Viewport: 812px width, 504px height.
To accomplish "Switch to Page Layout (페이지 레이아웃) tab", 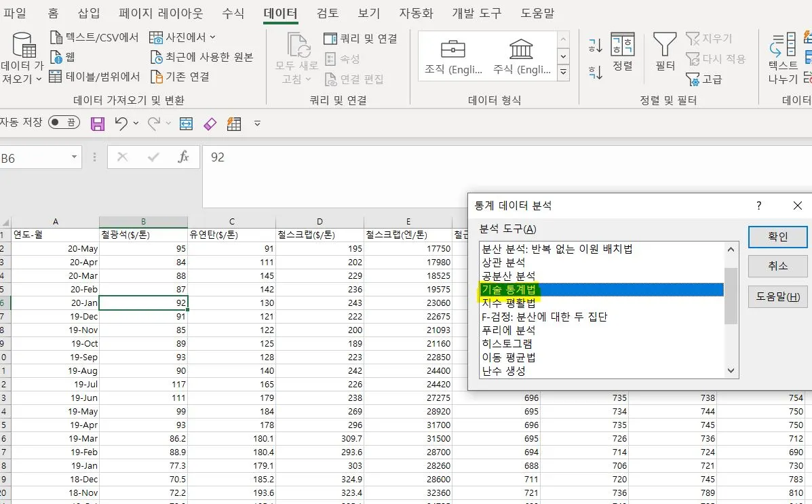I will tap(161, 13).
